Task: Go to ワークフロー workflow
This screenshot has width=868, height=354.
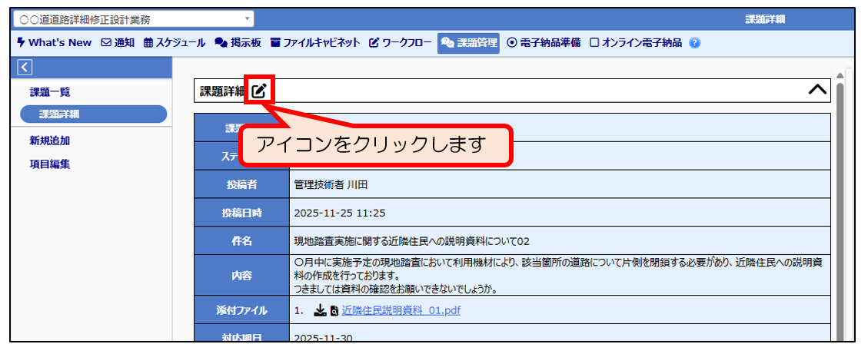Action: 400,43
